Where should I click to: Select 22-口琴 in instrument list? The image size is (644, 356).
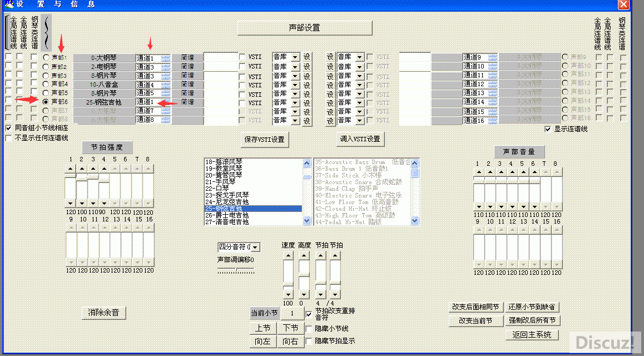point(253,189)
